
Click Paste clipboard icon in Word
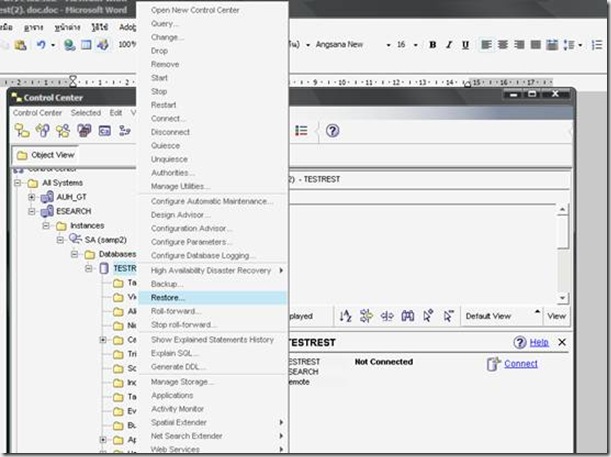point(20,45)
